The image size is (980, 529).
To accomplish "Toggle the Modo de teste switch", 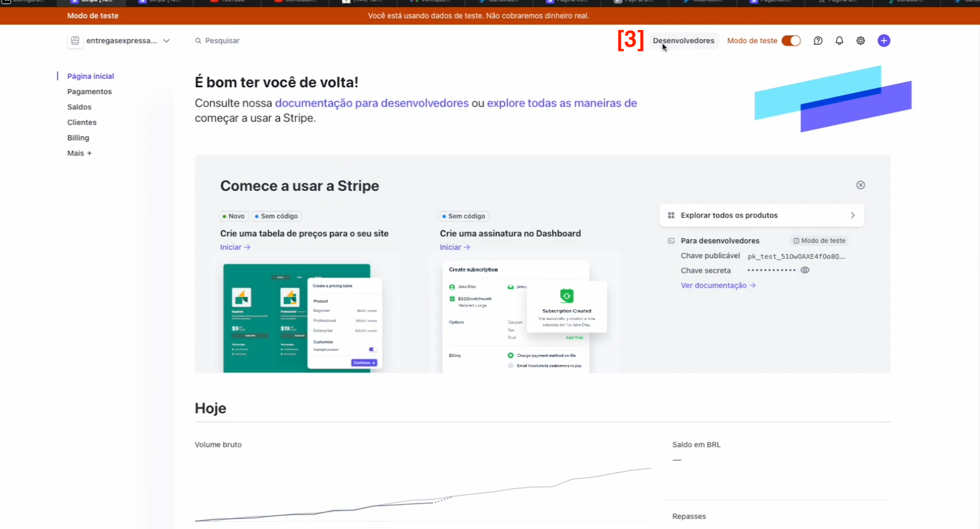I will [x=791, y=40].
